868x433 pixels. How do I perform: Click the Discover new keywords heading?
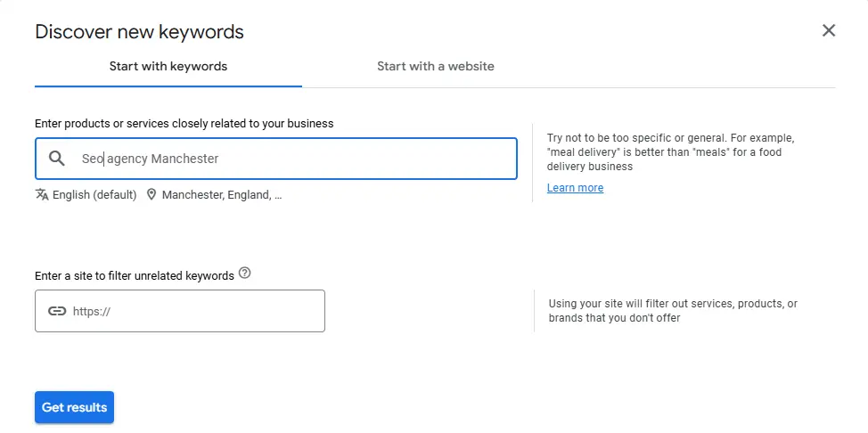click(x=140, y=31)
